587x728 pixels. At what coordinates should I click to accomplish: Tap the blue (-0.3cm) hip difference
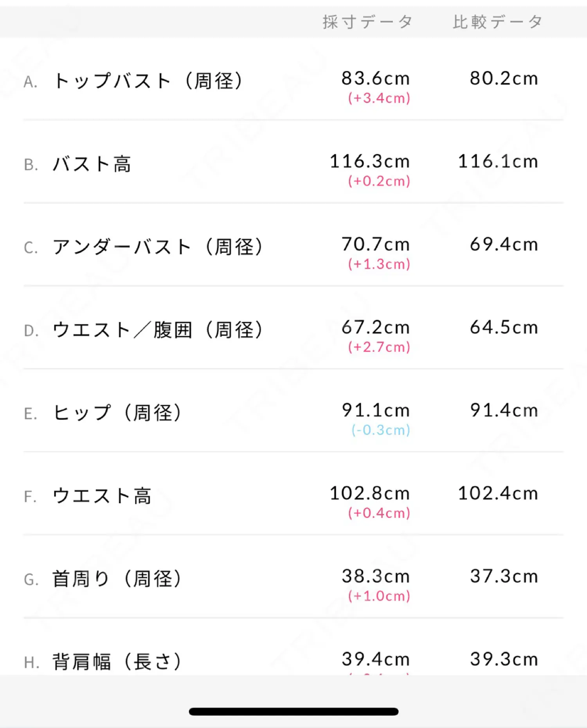point(380,430)
